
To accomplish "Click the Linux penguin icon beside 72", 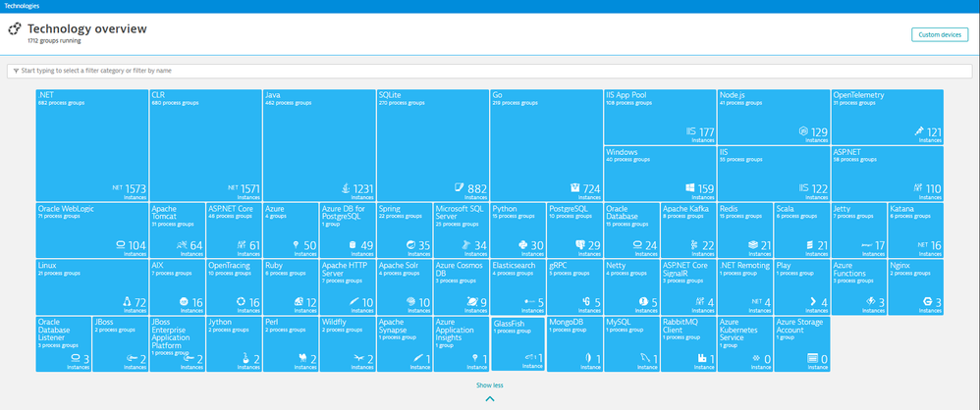I will point(127,302).
